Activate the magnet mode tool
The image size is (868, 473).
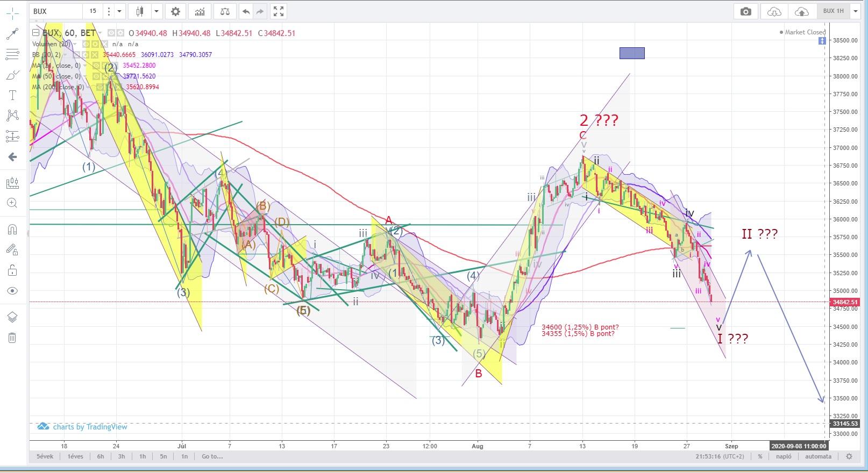click(12, 230)
